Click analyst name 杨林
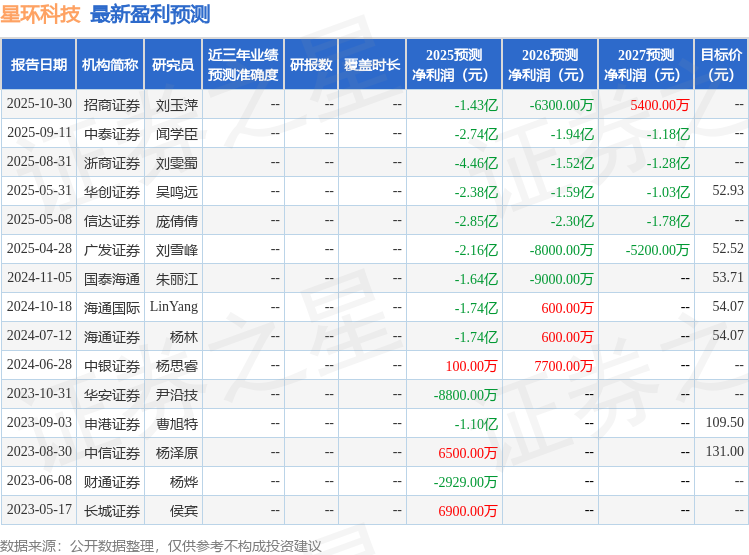The width and height of the screenshot is (749, 555). pyautogui.click(x=184, y=337)
